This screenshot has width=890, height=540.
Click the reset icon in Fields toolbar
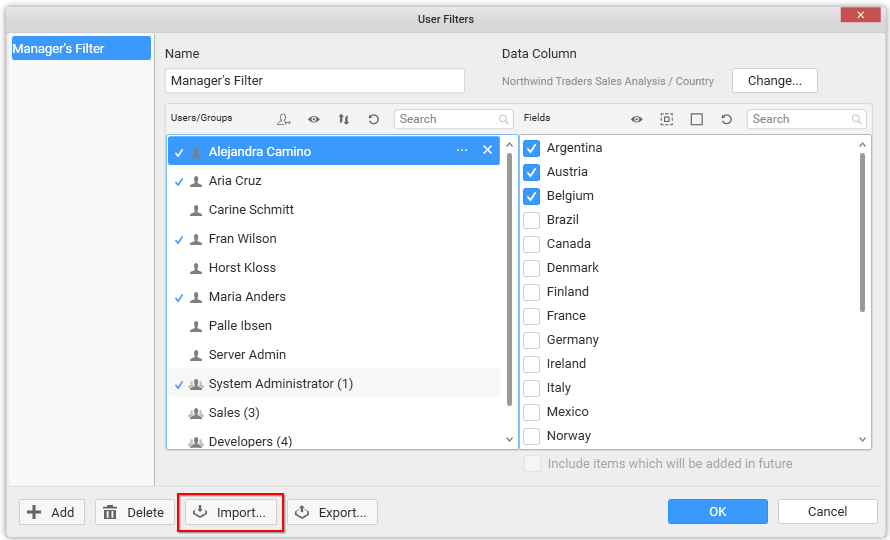(727, 119)
